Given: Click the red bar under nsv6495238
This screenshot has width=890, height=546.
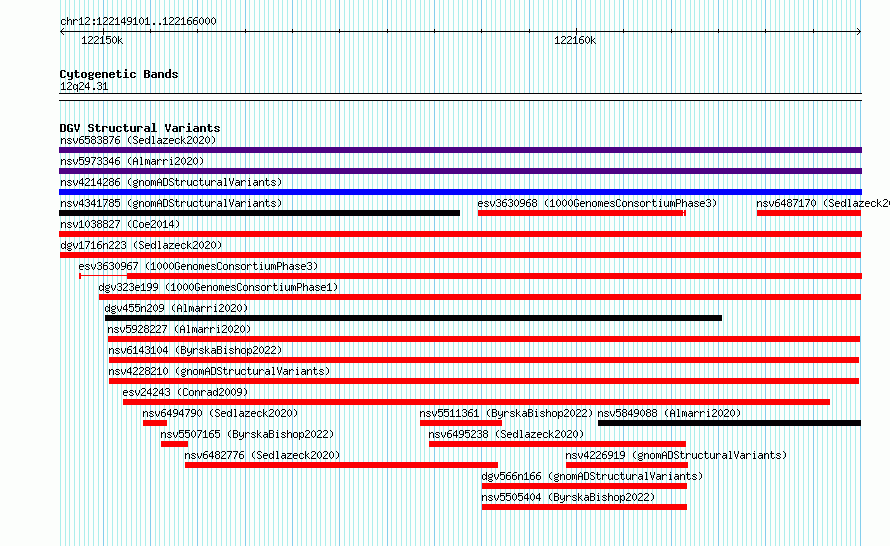Looking at the screenshot, I should point(557,444).
